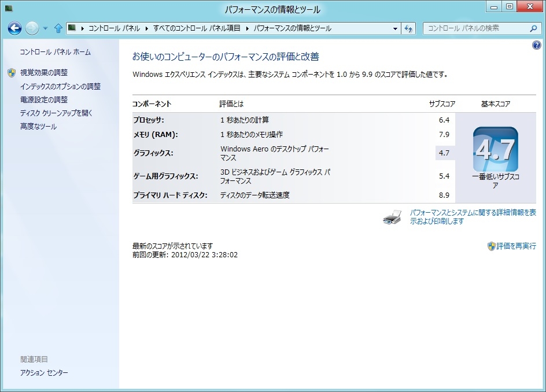Open 視覚効果の調整 link
Image resolution: width=546 pixels, height=392 pixels.
click(x=44, y=72)
